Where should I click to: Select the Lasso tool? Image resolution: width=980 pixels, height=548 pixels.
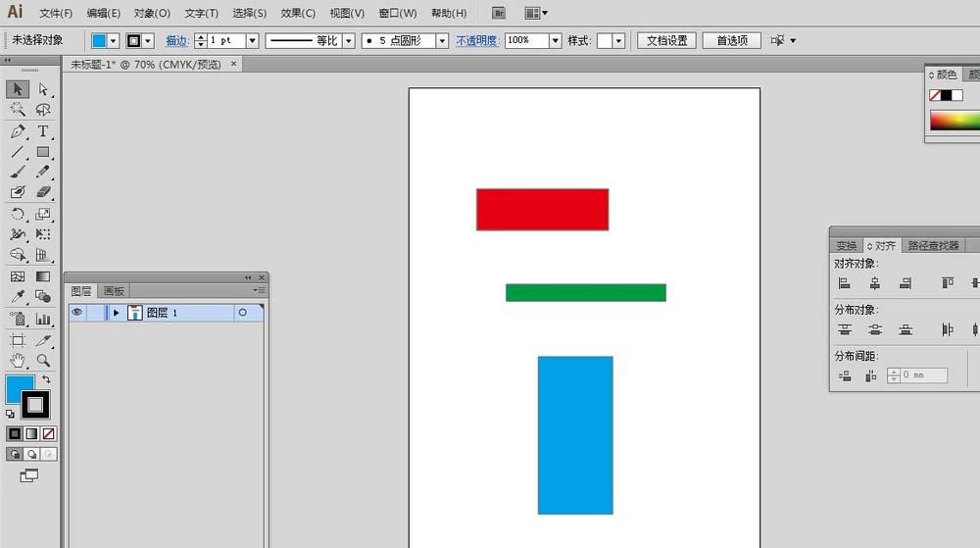43,110
